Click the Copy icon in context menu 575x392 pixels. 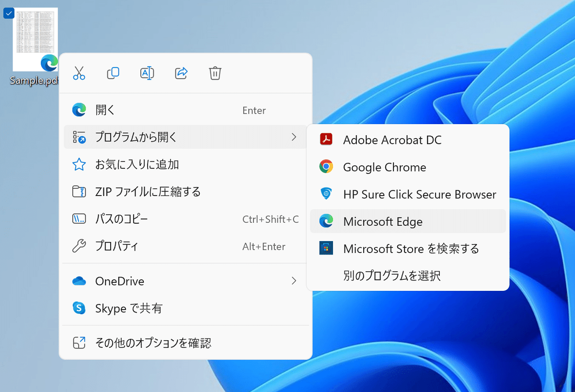coord(113,73)
